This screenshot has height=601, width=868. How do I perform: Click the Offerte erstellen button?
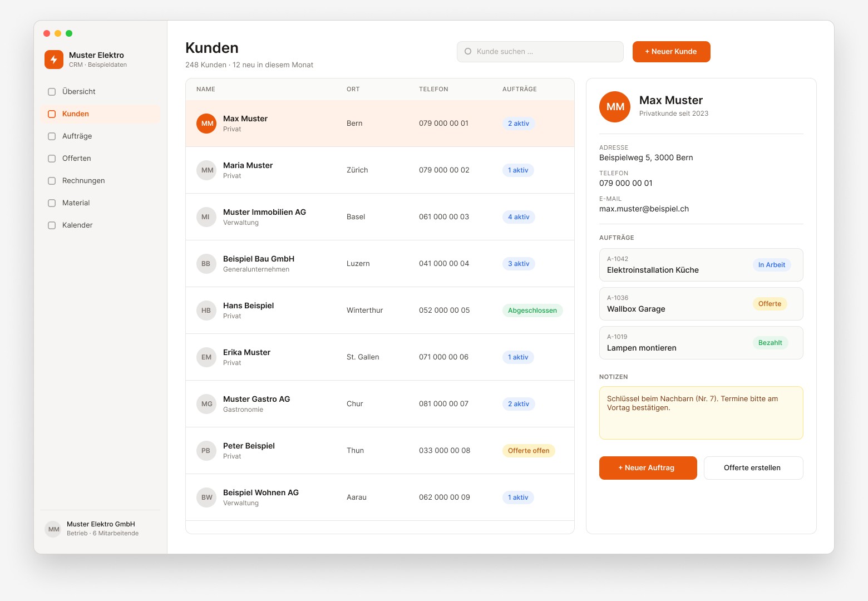(x=753, y=468)
